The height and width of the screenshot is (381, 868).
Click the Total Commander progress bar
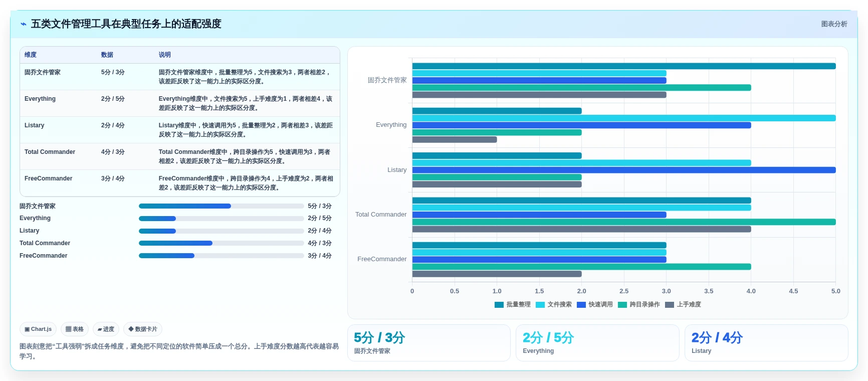pyautogui.click(x=222, y=243)
